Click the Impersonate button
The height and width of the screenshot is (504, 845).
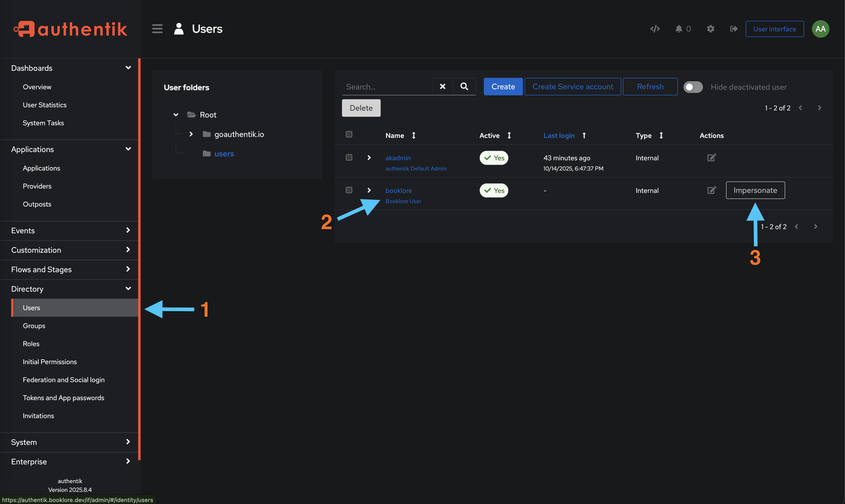tap(755, 190)
